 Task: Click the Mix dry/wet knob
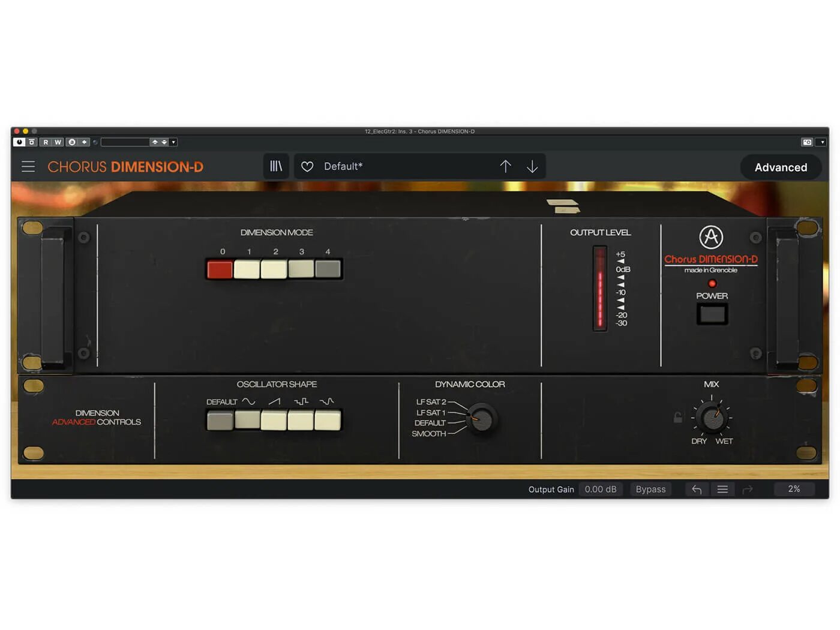(x=713, y=416)
